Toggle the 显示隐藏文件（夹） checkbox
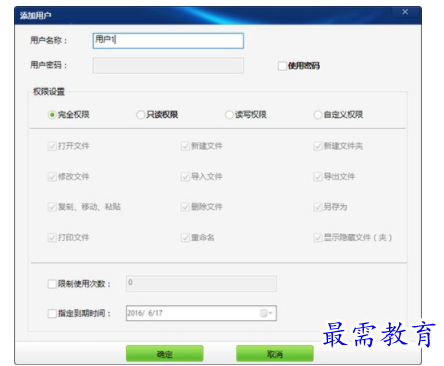Image resolution: width=444 pixels, height=366 pixels. click(x=318, y=238)
